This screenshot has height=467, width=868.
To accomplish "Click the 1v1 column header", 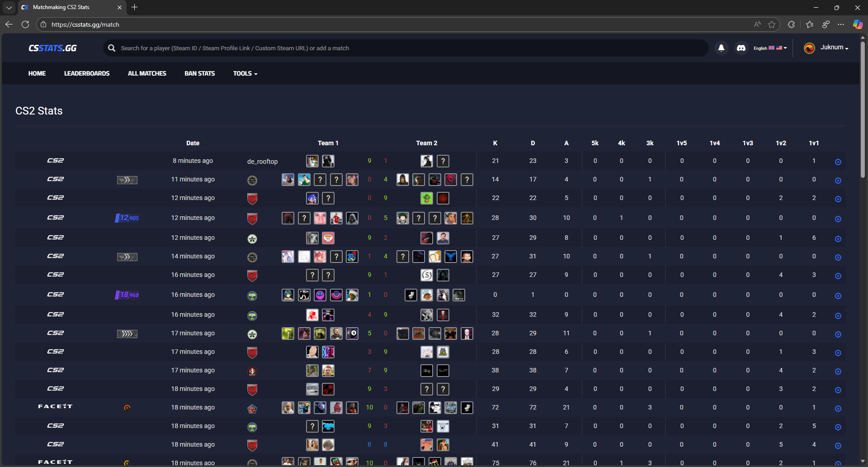I will [814, 143].
